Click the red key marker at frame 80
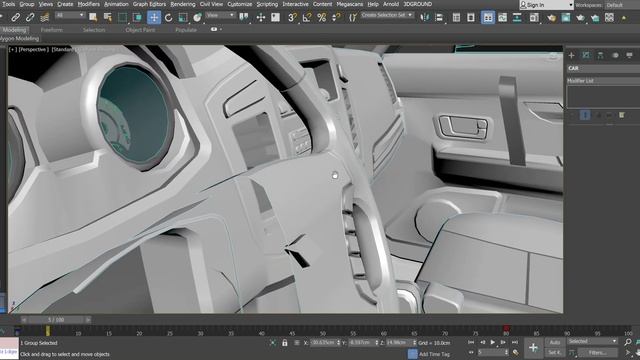 [506, 329]
